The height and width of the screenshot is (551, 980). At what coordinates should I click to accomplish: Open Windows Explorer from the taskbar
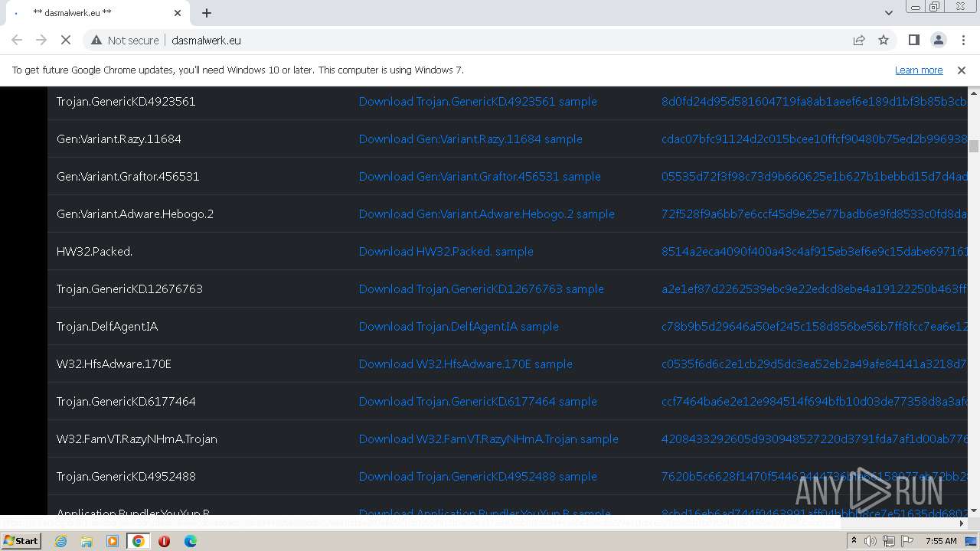click(x=87, y=541)
